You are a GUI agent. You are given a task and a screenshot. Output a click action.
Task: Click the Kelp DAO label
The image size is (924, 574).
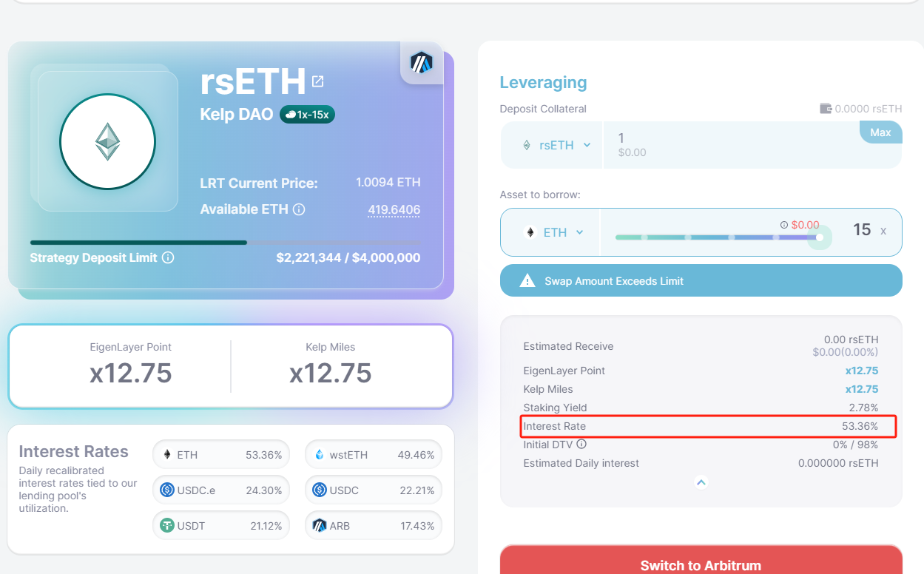(x=237, y=115)
